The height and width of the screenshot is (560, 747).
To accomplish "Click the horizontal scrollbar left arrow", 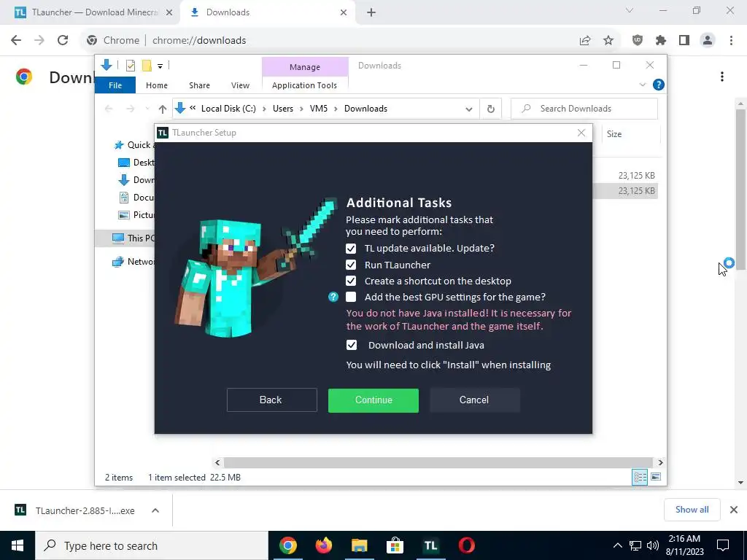I will tap(217, 462).
